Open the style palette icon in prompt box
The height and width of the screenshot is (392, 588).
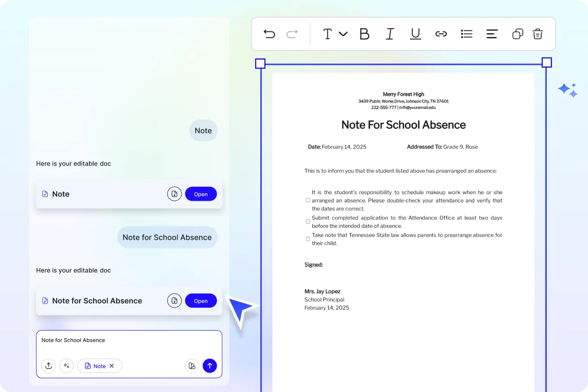[x=192, y=366]
